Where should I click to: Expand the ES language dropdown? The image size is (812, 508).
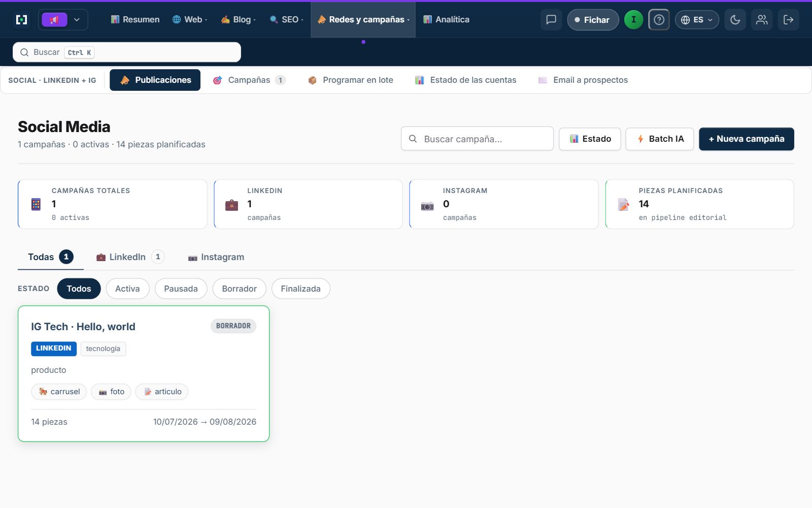tap(697, 20)
